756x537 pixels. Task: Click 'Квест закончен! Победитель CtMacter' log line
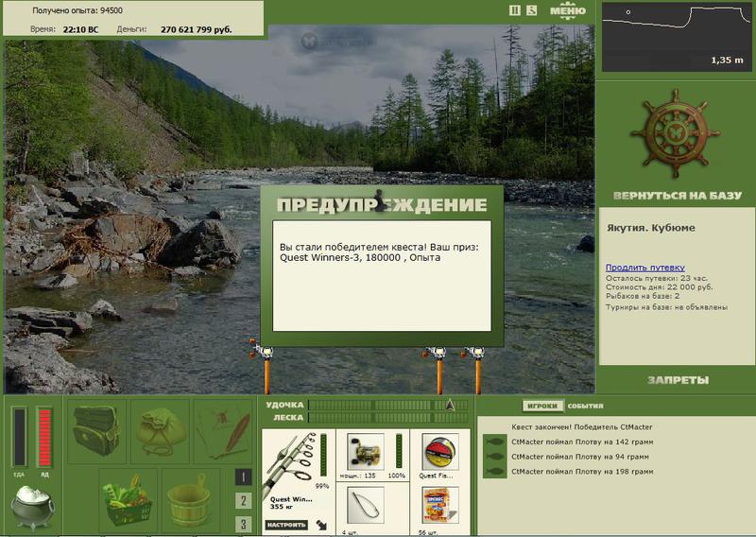tap(581, 427)
